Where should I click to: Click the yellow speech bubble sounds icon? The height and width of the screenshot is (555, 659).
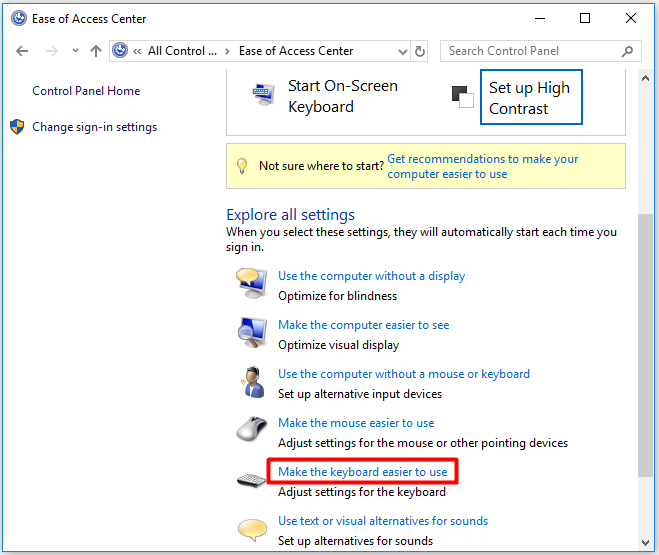point(252,529)
